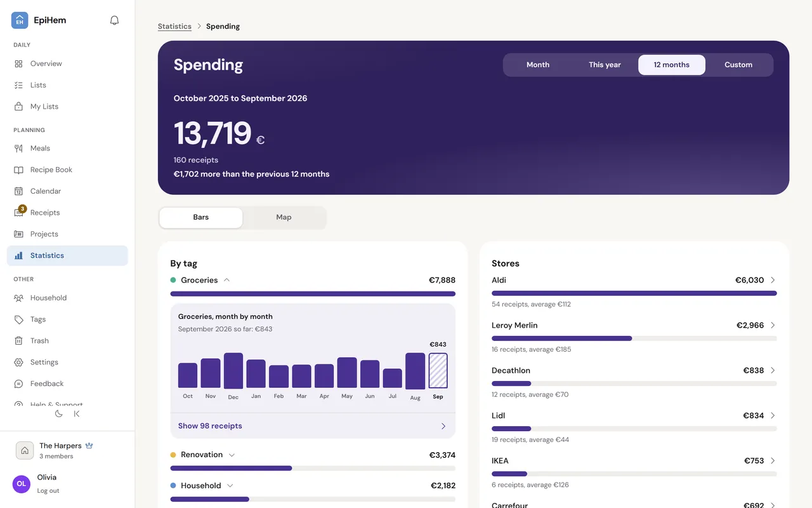Viewport: 812px width, 508px height.
Task: Select the Month period tab
Action: (538, 65)
